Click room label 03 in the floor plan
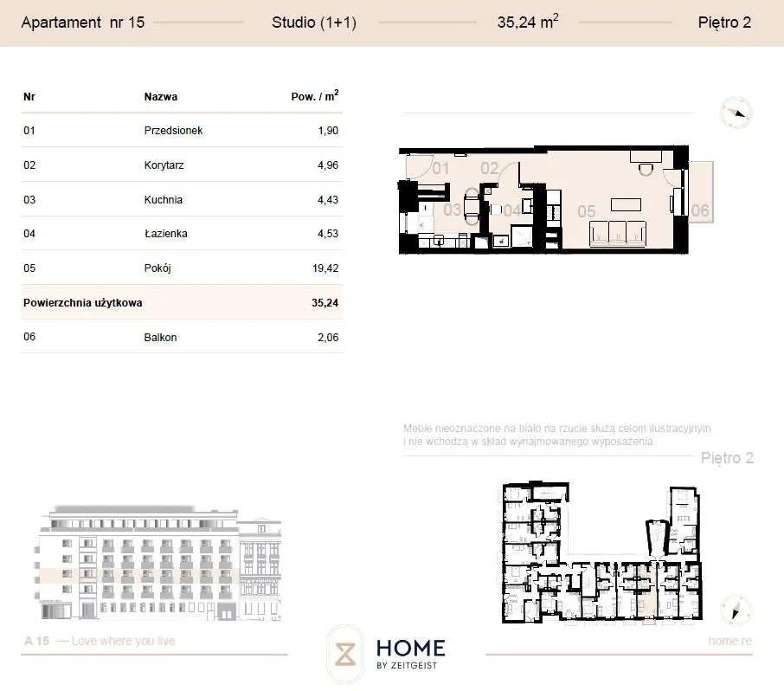The height and width of the screenshot is (691, 784). (453, 210)
